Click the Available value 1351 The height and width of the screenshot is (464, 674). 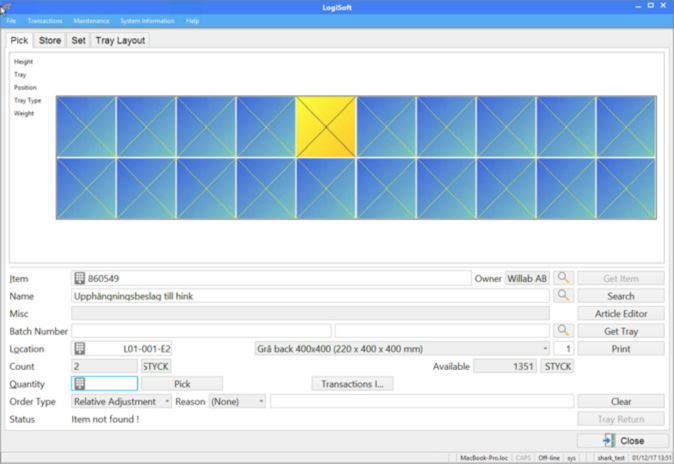point(505,366)
